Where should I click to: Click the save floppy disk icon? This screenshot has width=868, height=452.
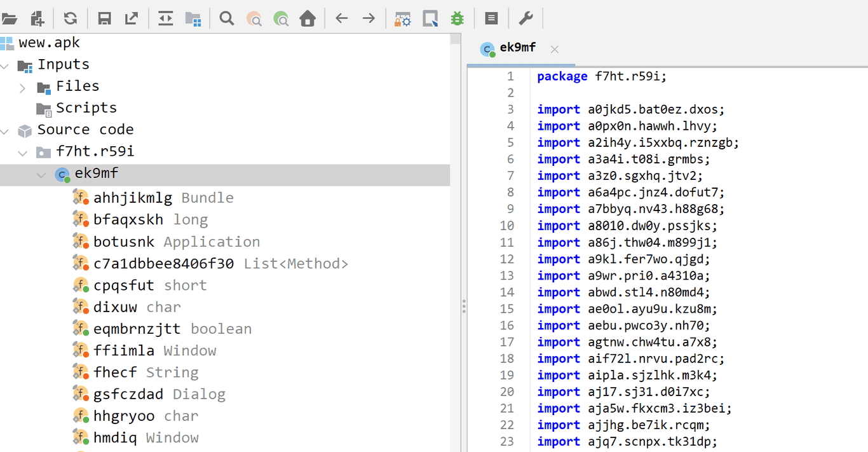point(104,18)
